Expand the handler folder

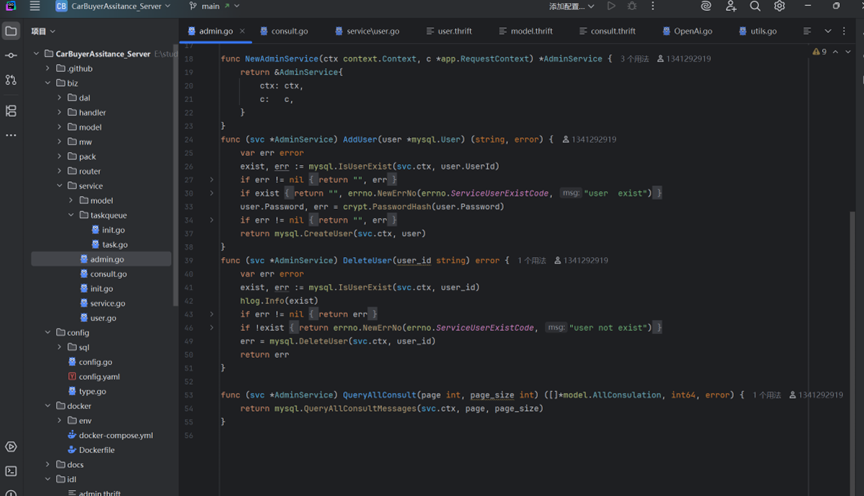pos(59,112)
